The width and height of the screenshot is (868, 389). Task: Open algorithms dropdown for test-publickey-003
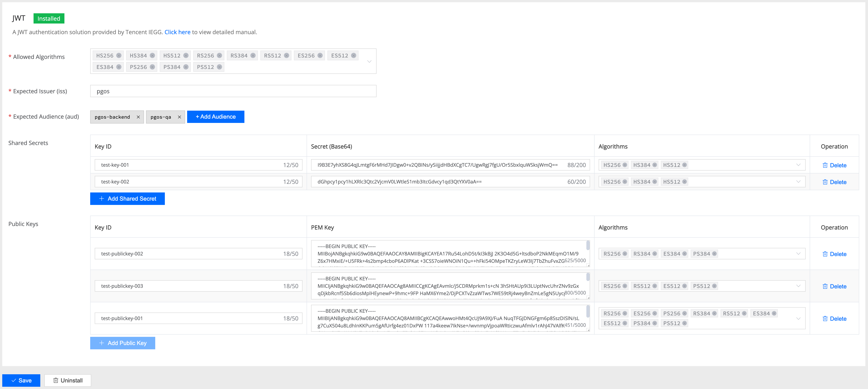tap(798, 286)
